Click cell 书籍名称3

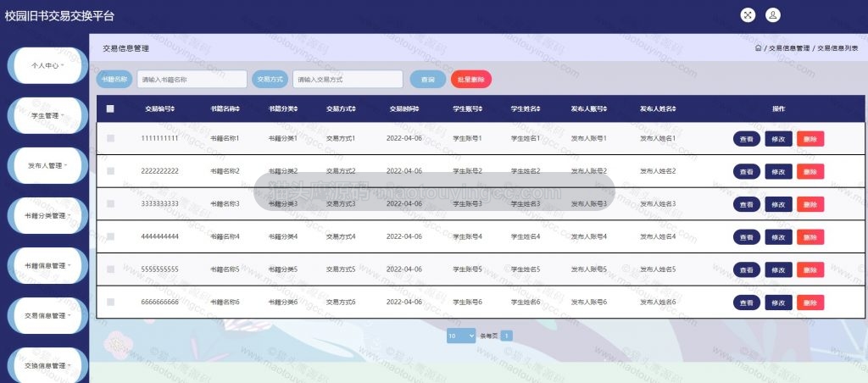click(225, 203)
